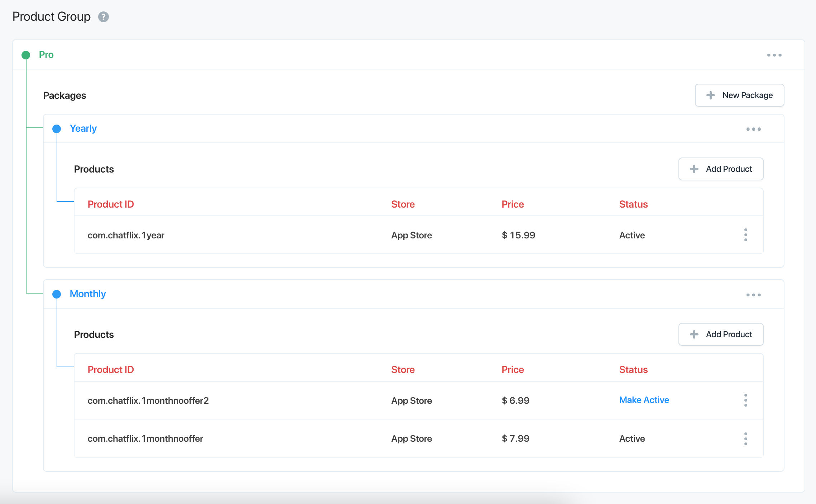Image resolution: width=816 pixels, height=504 pixels.
Task: Click the com.chatflix.1monthnooffer product row
Action: [145, 438]
